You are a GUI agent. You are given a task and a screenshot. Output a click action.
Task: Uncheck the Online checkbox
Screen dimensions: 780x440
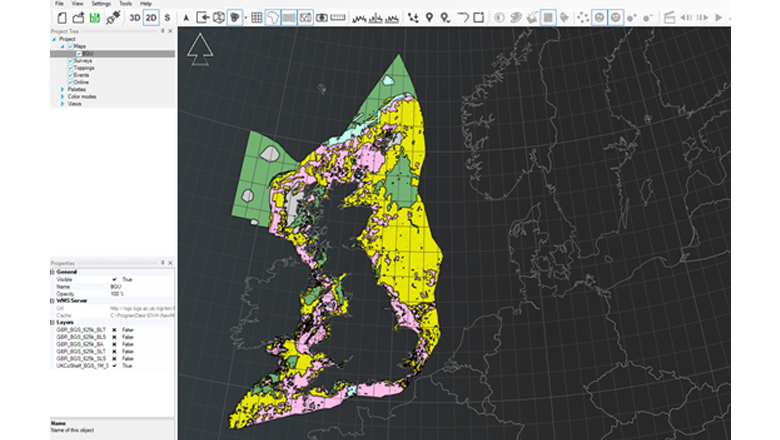70,83
